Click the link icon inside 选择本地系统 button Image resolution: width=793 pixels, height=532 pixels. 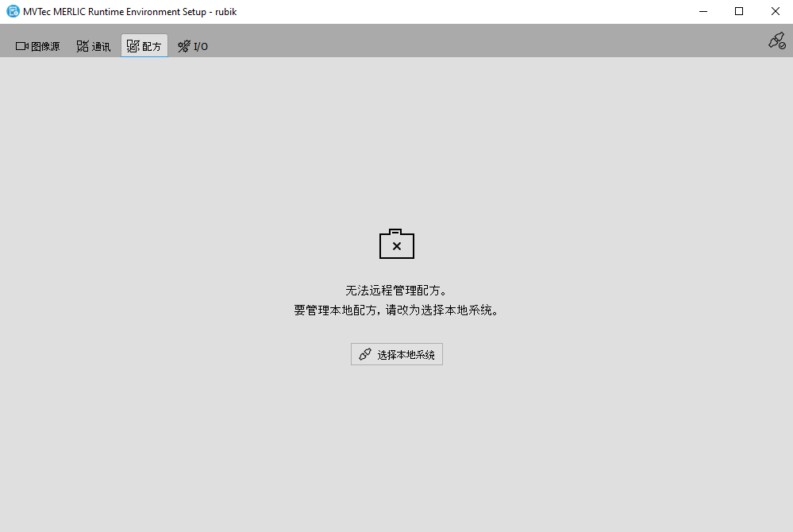pyautogui.click(x=365, y=355)
